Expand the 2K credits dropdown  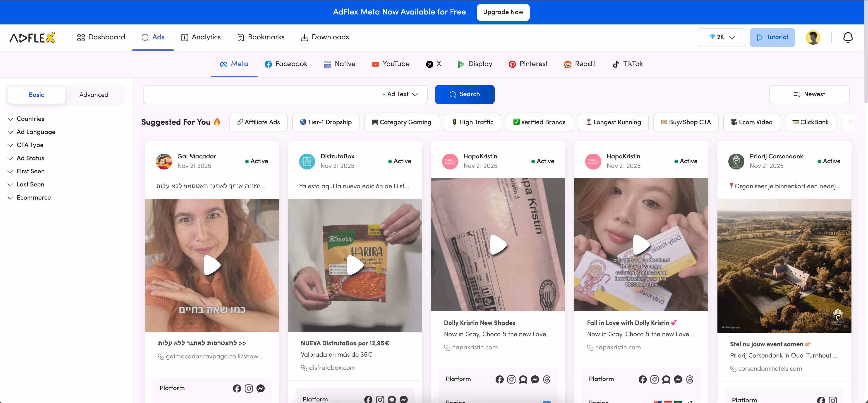point(721,37)
